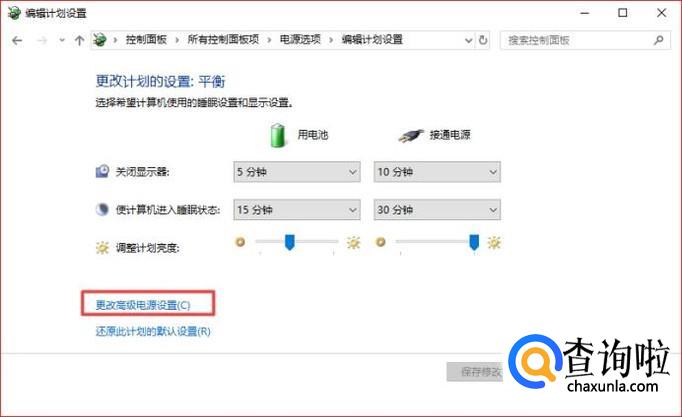Click the back navigation arrow
The image size is (682, 417).
click(x=17, y=40)
